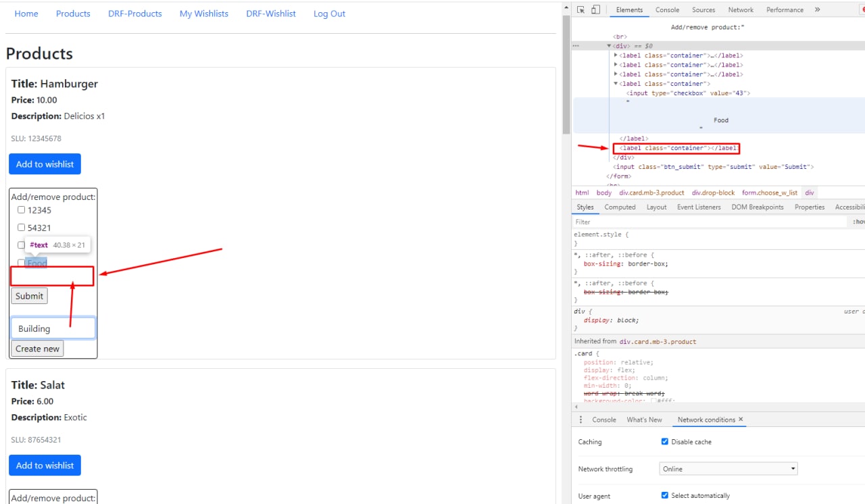Open the DRF-Wishlist nav link
This screenshot has width=865, height=504.
click(271, 14)
